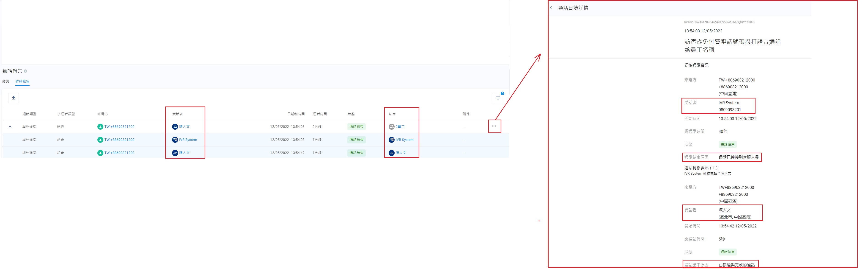Click the IVR System link in the 受話者 column
The height and width of the screenshot is (269, 868).
tap(188, 140)
